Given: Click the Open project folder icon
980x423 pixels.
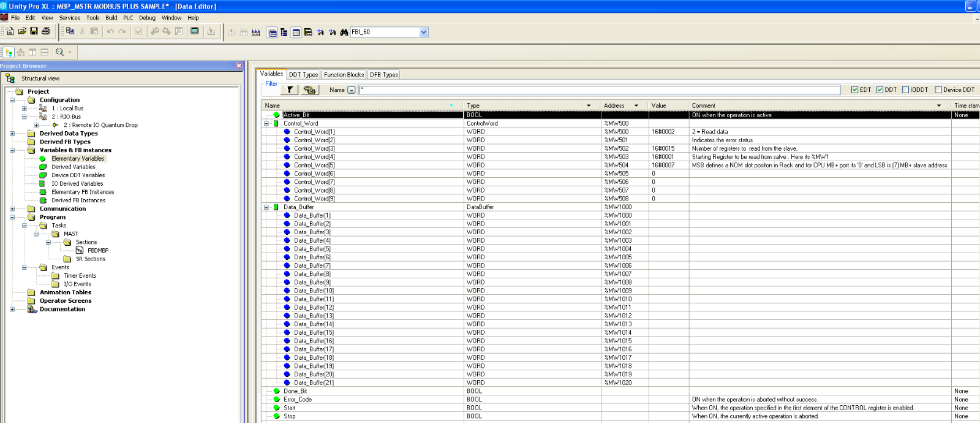Looking at the screenshot, I should tap(22, 31).
